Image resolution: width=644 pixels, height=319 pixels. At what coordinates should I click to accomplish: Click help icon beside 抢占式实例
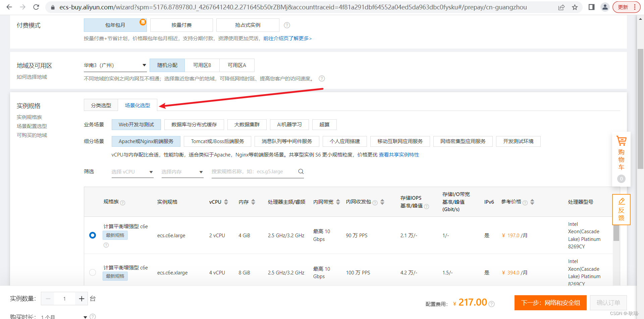pos(287,25)
